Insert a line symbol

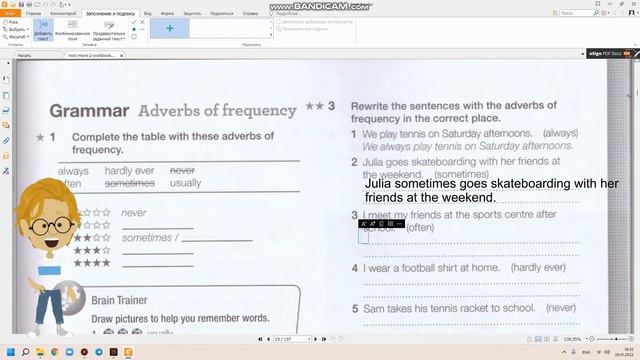pos(142,29)
